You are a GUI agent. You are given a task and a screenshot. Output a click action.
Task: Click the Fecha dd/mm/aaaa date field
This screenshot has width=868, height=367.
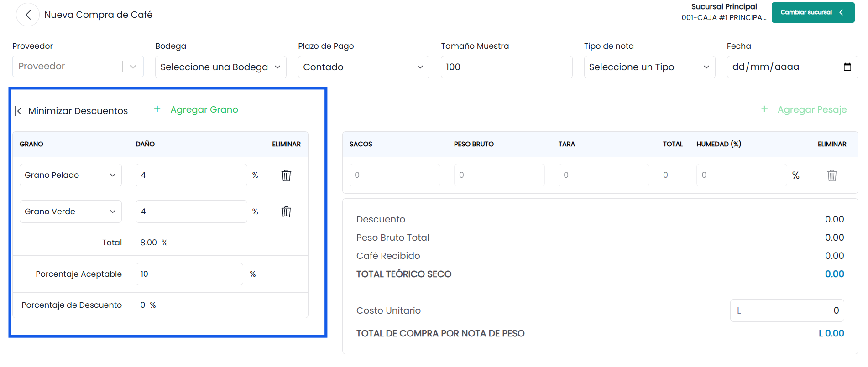pyautogui.click(x=792, y=67)
